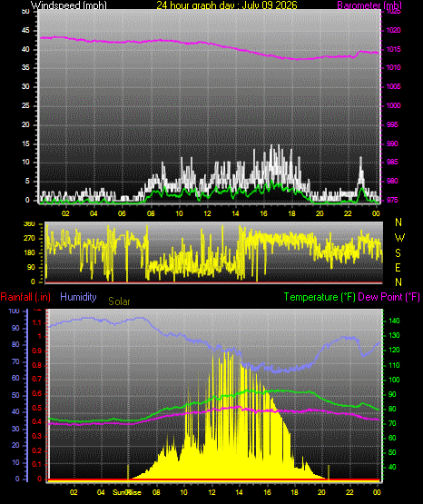Screen dimensions: 423x504
Task: Click the 100 value on humidity scale
Action: coord(15,311)
